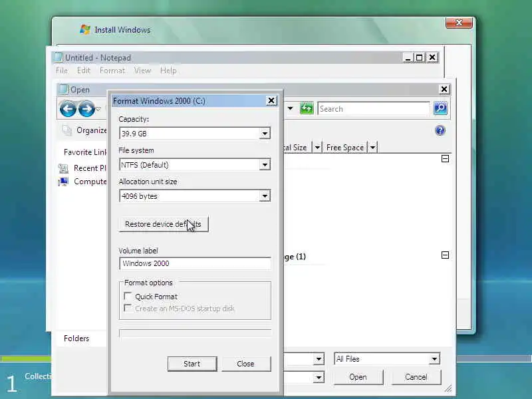Open recent pages arrow beside Forward button

pos(98,109)
